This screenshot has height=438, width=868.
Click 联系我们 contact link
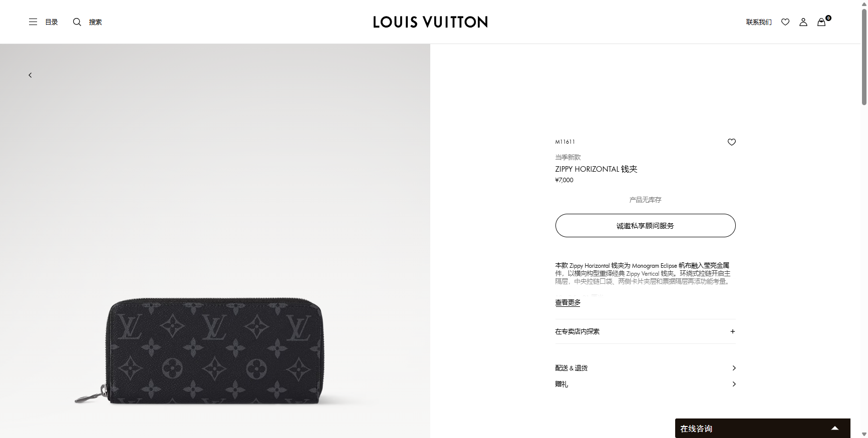coord(759,22)
